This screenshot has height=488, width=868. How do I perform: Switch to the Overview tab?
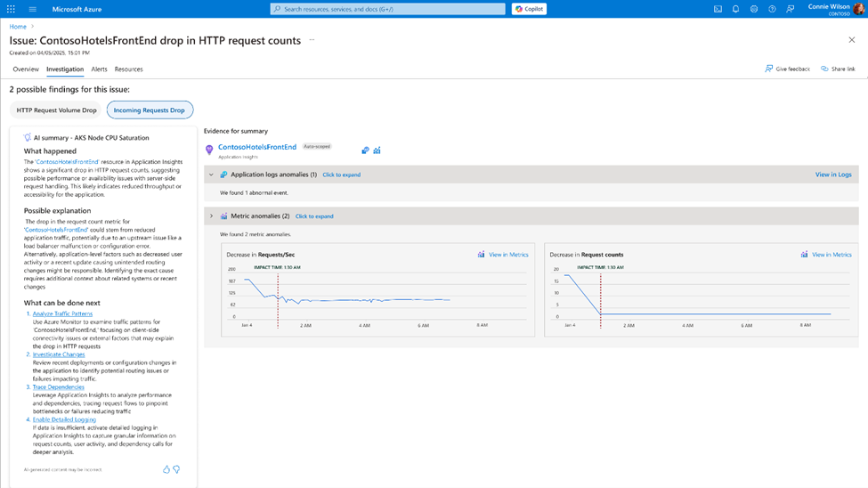pyautogui.click(x=26, y=69)
